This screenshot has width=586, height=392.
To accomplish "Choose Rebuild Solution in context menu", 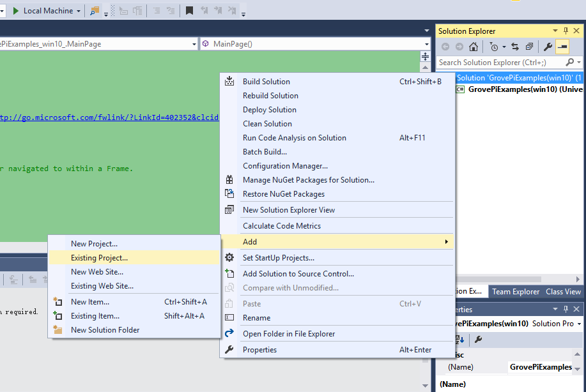I will [270, 96].
